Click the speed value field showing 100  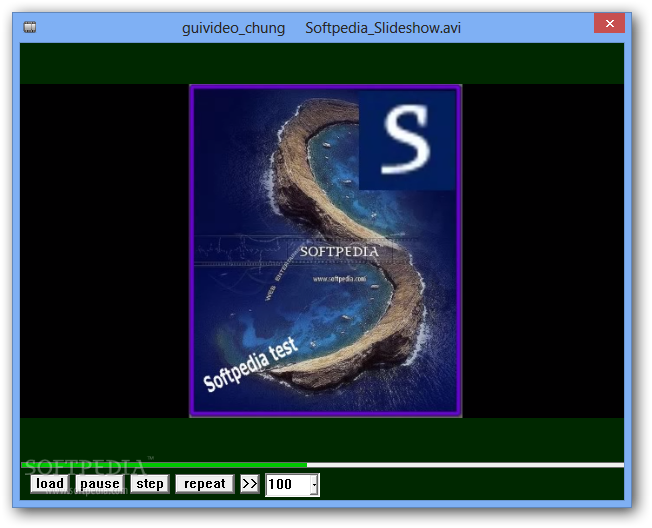tap(288, 485)
